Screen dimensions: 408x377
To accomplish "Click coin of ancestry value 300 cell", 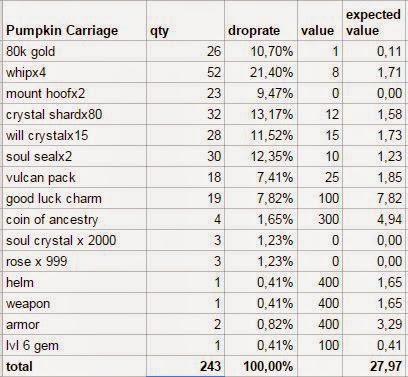I will [320, 219].
